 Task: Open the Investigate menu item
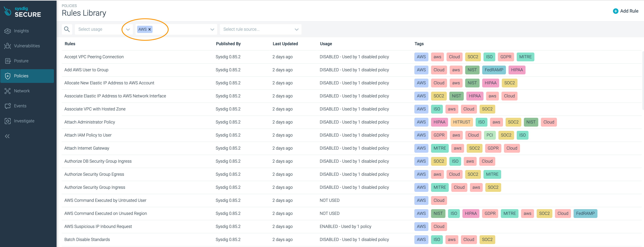(24, 121)
